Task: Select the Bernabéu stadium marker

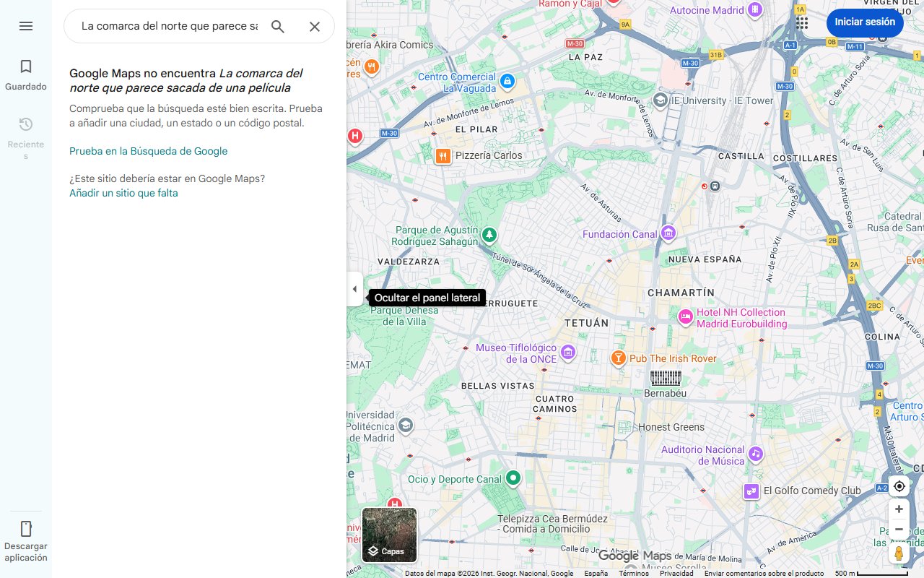Action: tap(666, 378)
